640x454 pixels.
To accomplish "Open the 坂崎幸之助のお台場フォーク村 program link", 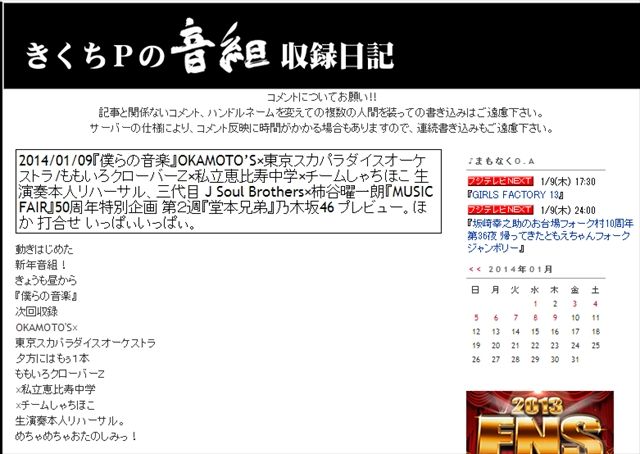I will pyautogui.click(x=550, y=236).
